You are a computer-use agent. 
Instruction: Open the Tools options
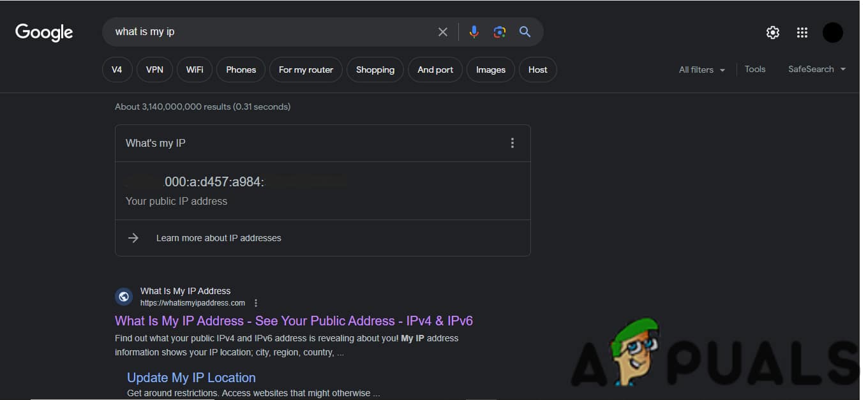pos(754,69)
